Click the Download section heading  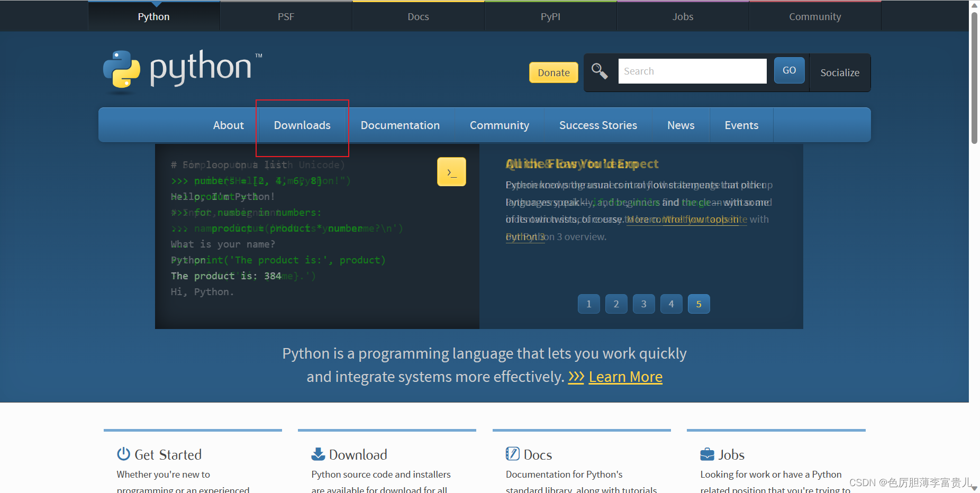(358, 455)
